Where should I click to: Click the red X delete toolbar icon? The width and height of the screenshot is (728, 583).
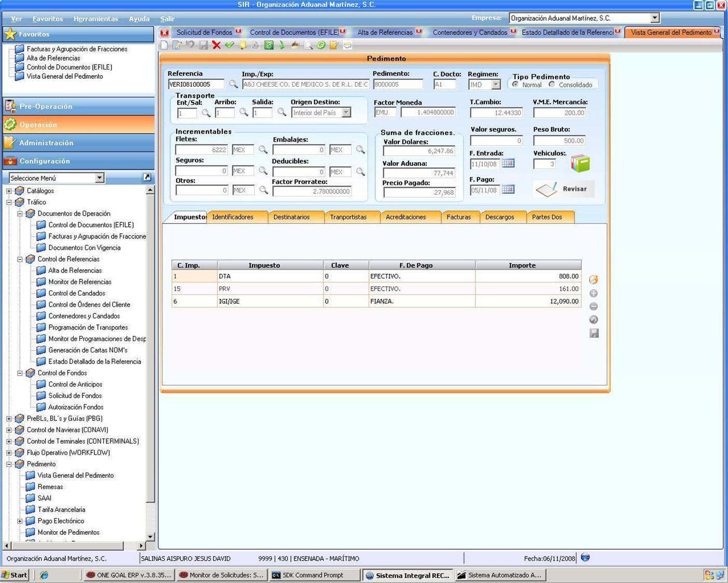point(216,45)
